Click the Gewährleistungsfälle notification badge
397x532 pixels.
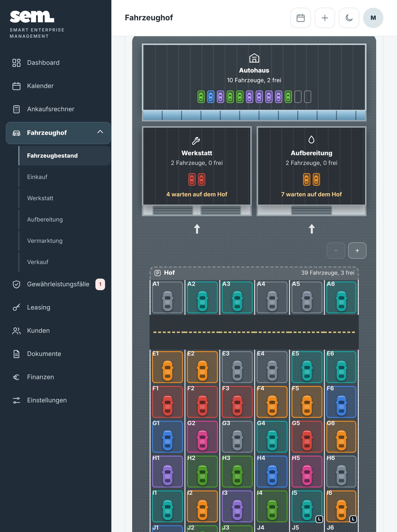click(100, 284)
